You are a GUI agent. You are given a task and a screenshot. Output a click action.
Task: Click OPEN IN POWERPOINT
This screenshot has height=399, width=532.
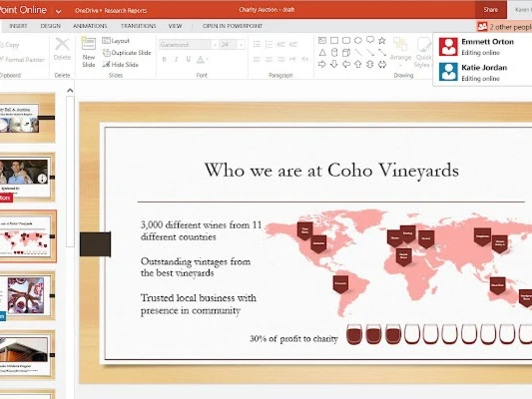(x=232, y=26)
